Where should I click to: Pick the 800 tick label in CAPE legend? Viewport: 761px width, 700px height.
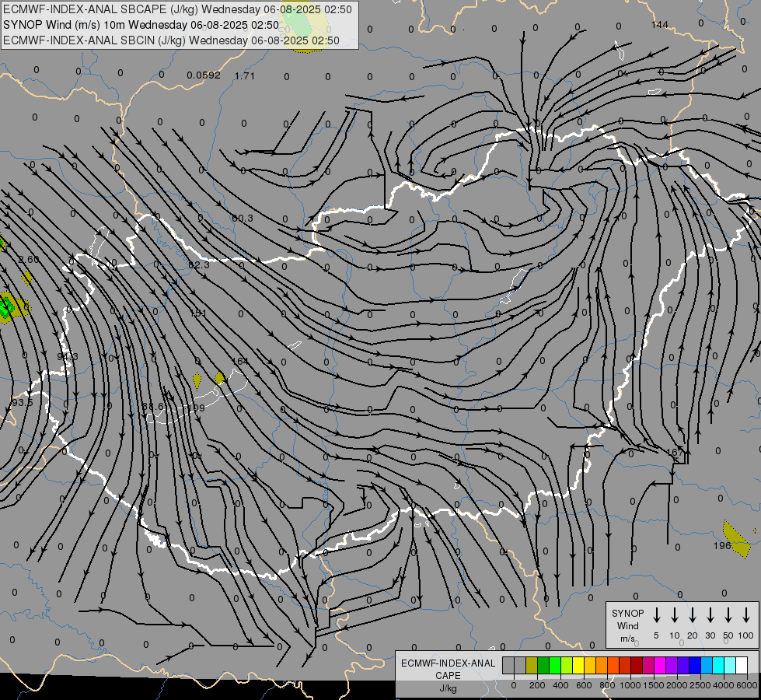pyautogui.click(x=607, y=685)
